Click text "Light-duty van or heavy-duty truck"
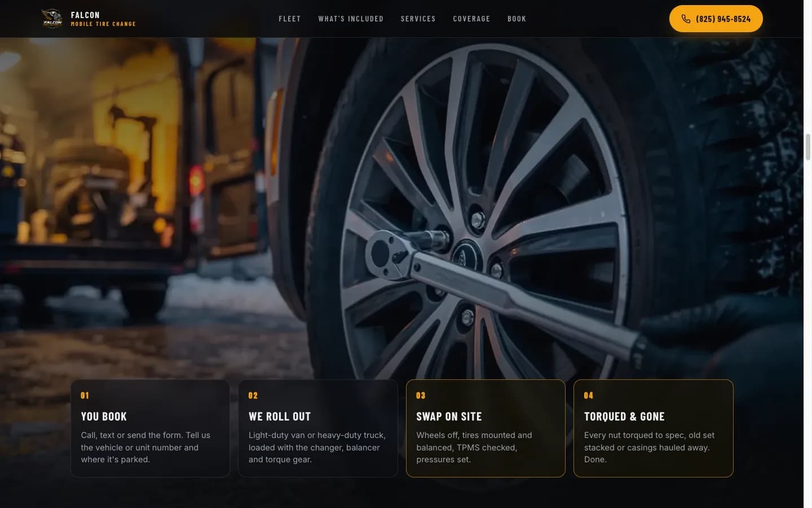 pyautogui.click(x=317, y=435)
